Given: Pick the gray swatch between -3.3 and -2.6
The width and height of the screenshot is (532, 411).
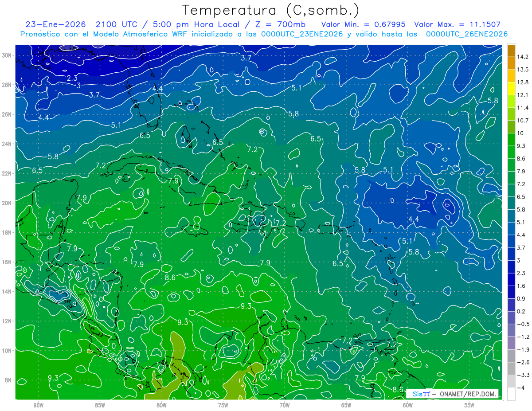Looking at the screenshot, I should tap(511, 368).
